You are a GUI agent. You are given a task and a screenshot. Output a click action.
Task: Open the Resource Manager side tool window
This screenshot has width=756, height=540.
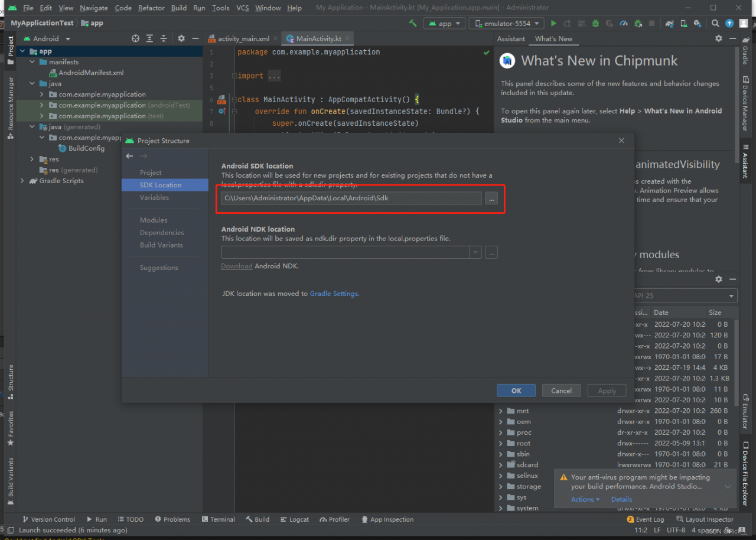click(x=11, y=108)
